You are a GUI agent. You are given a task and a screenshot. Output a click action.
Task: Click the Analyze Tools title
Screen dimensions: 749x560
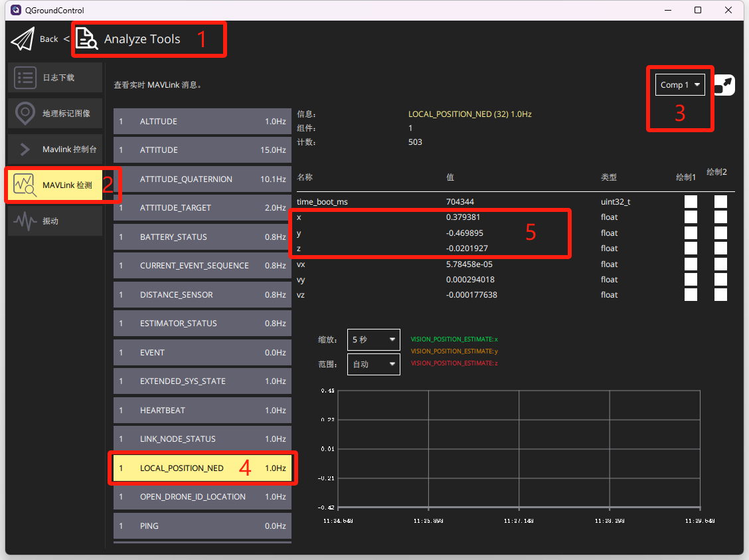(142, 39)
